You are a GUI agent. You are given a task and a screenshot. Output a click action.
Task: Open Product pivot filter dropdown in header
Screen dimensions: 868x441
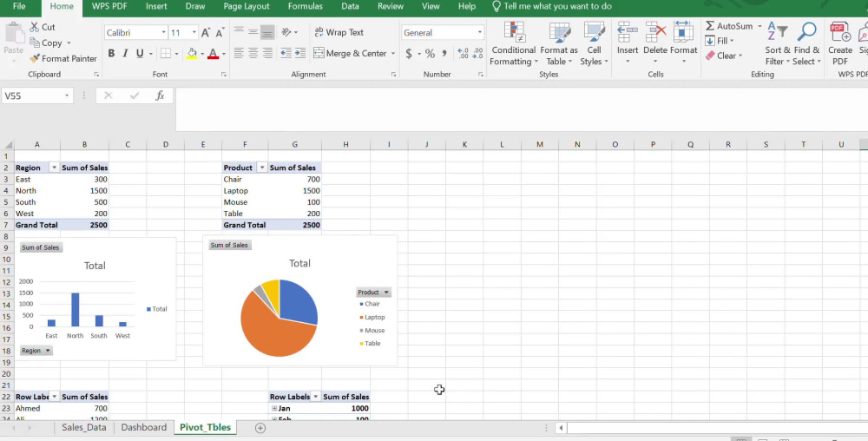pos(262,168)
